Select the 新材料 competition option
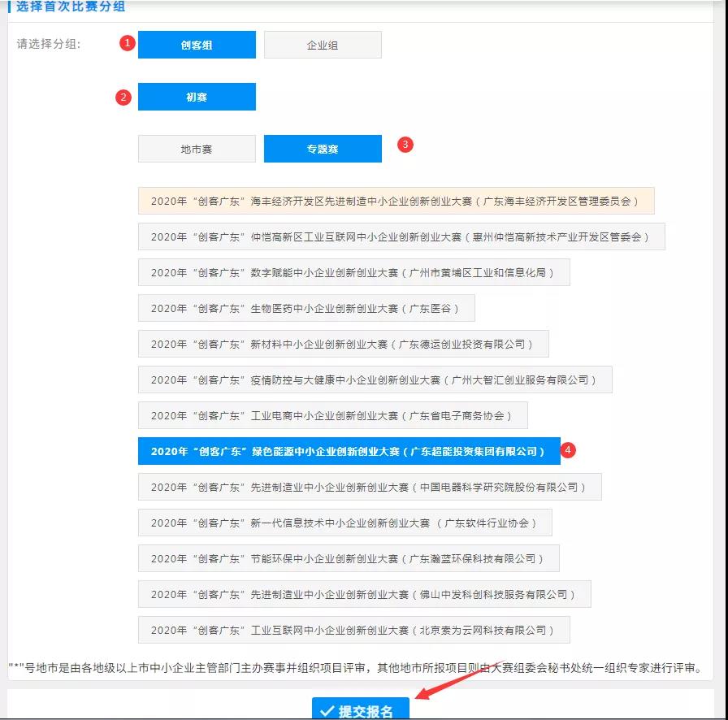 click(x=343, y=345)
